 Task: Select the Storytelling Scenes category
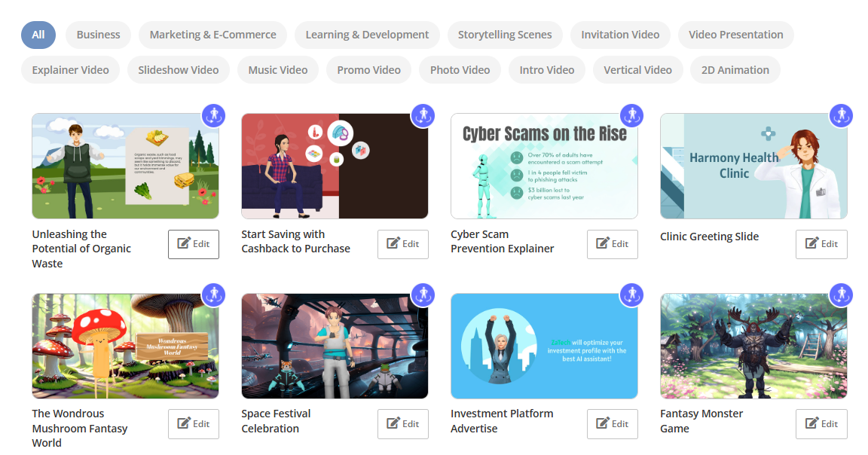[505, 34]
